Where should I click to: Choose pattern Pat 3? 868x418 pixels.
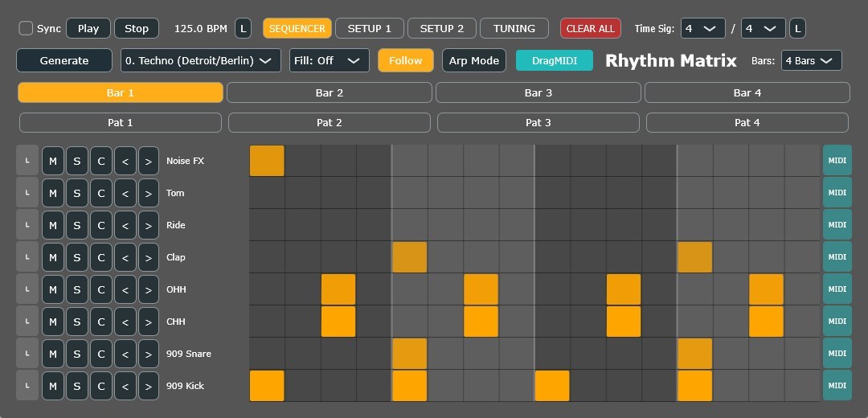pyautogui.click(x=538, y=123)
